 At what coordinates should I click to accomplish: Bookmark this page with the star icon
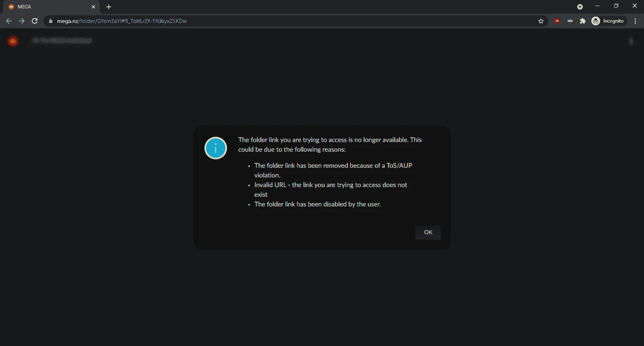[x=541, y=21]
